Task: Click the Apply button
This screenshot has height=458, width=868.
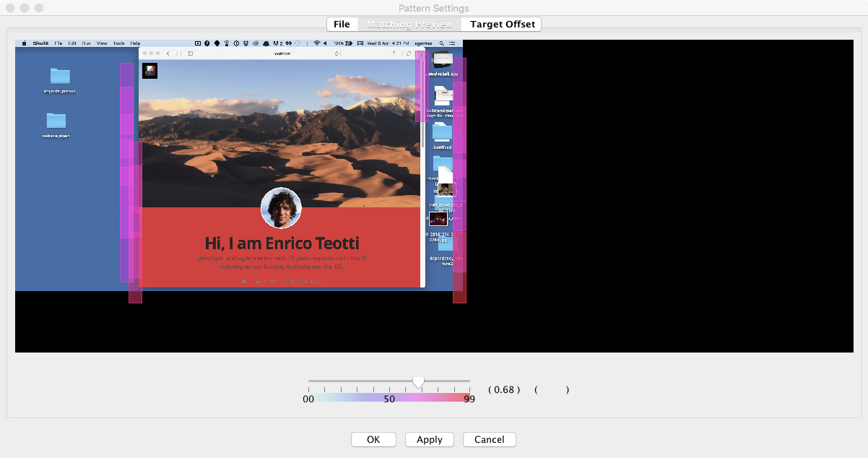Action: click(429, 439)
